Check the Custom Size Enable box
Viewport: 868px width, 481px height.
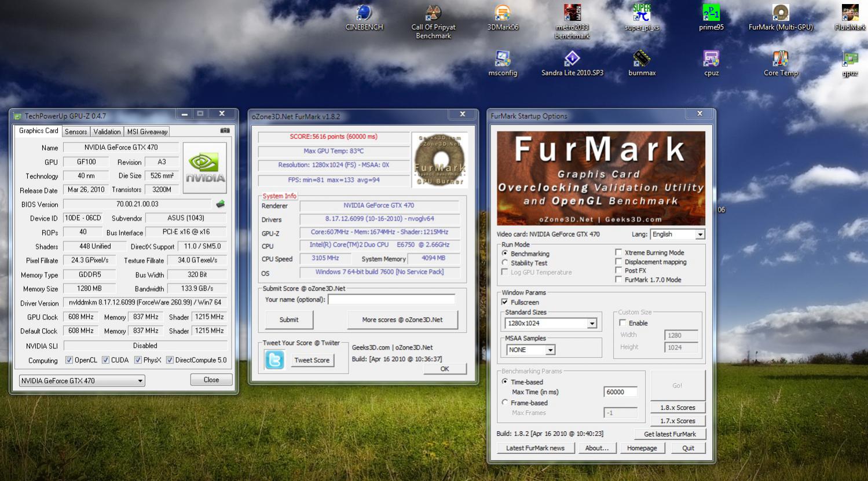click(x=622, y=323)
